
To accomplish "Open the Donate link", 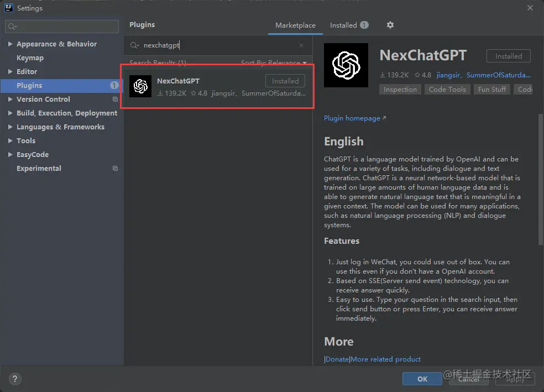I will coord(337,359).
